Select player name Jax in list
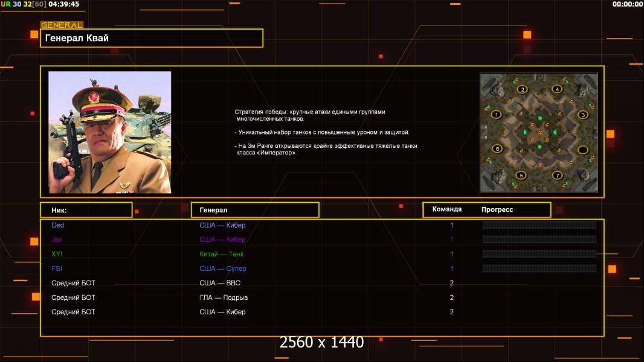 pyautogui.click(x=57, y=240)
